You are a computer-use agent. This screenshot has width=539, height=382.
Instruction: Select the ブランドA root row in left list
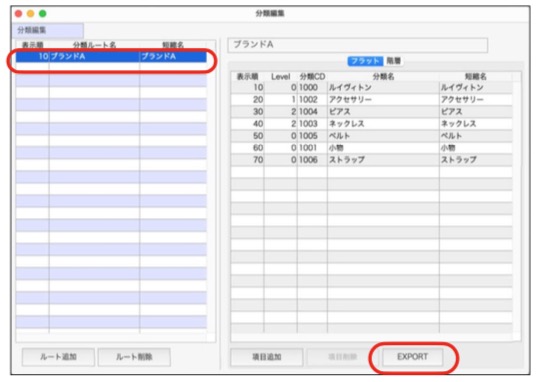[111, 56]
